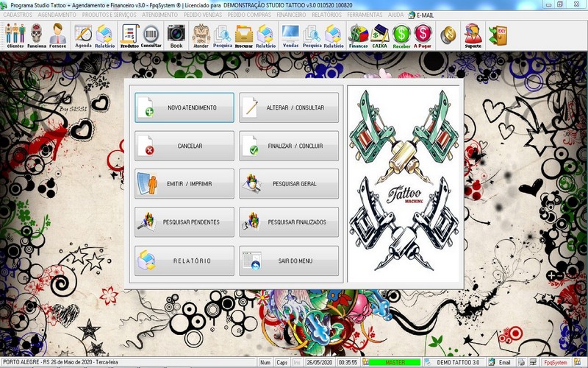Viewport: 588px width, 368px height.
Task: Open the Vendas monitor icon
Action: coord(290,35)
